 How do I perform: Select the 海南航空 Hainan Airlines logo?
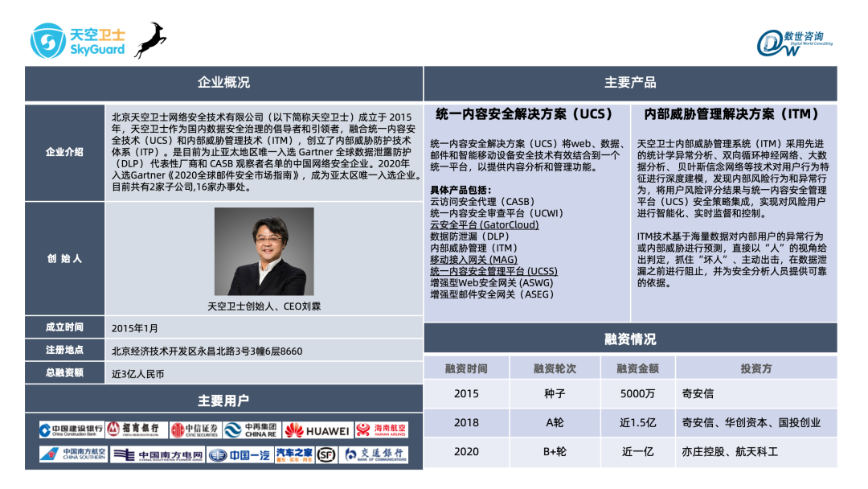point(382,429)
